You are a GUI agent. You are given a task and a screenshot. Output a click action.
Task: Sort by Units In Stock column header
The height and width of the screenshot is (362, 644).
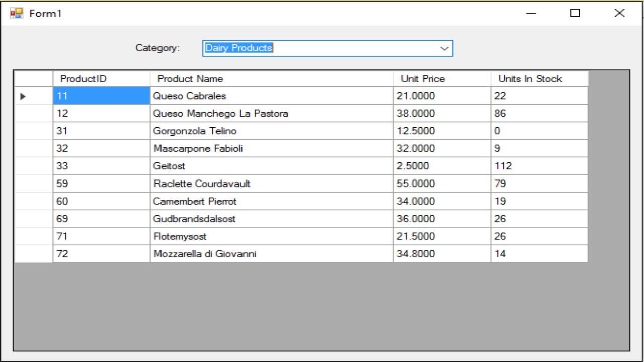(x=539, y=79)
